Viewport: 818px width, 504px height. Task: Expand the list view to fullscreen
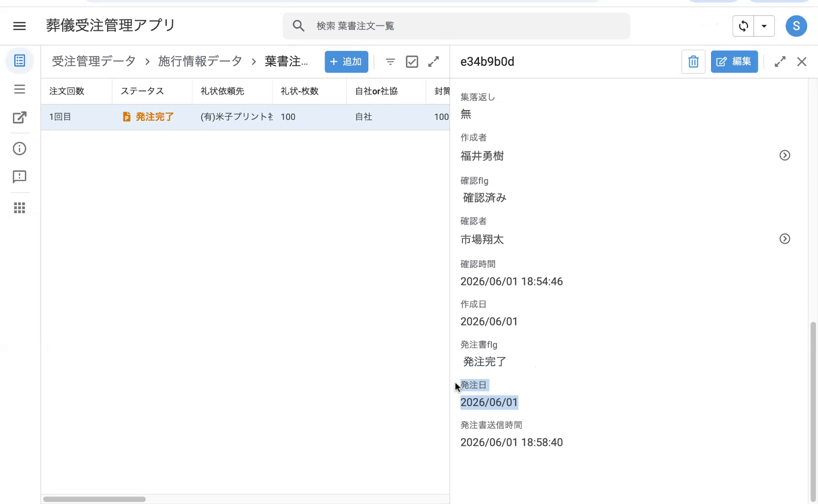[434, 62]
